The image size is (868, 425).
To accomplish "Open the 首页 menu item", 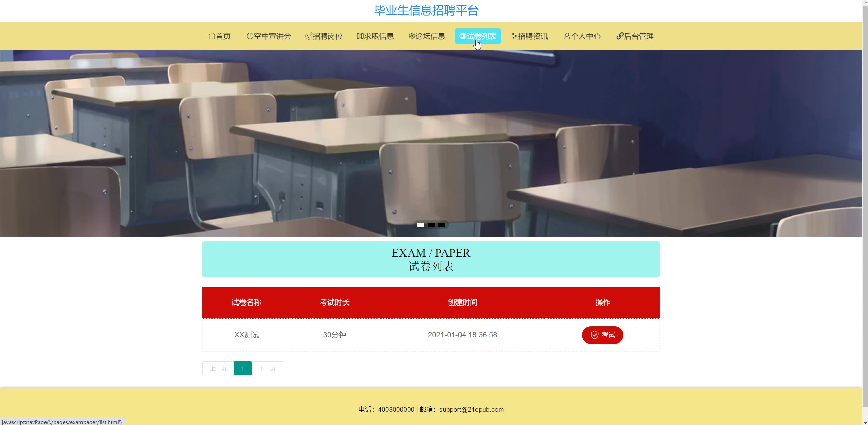I will coord(219,36).
